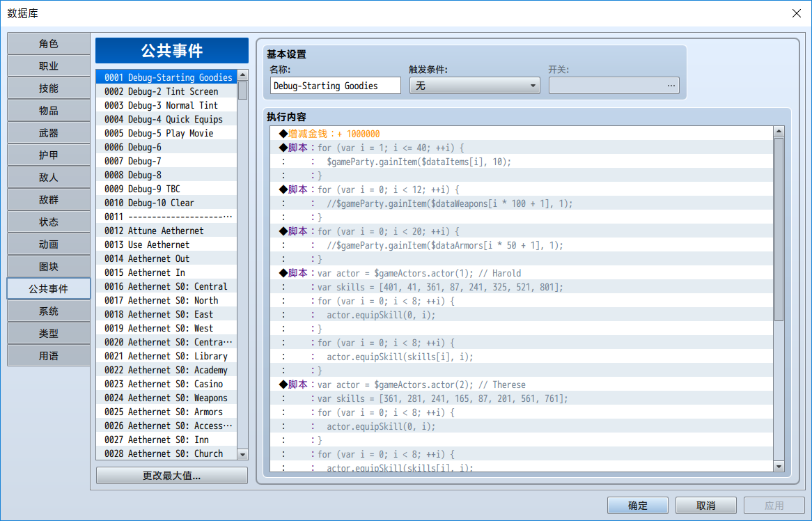
Task: Click the 执行内容 scroll-down arrow
Action: pos(779,467)
